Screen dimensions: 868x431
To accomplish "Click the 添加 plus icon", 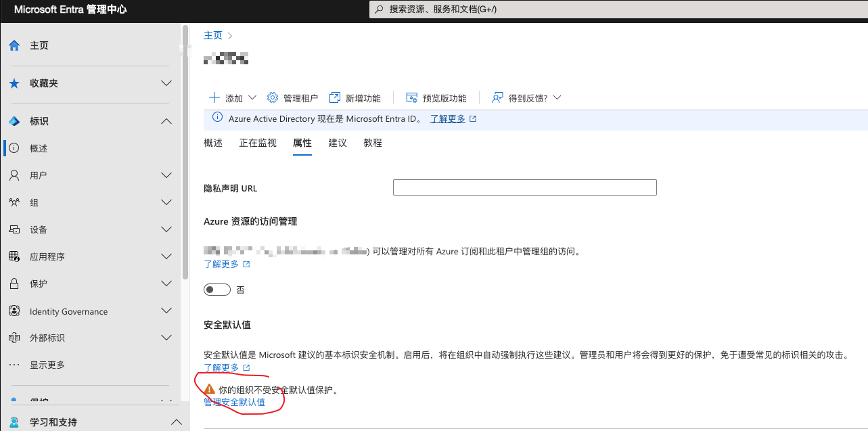I will point(214,97).
